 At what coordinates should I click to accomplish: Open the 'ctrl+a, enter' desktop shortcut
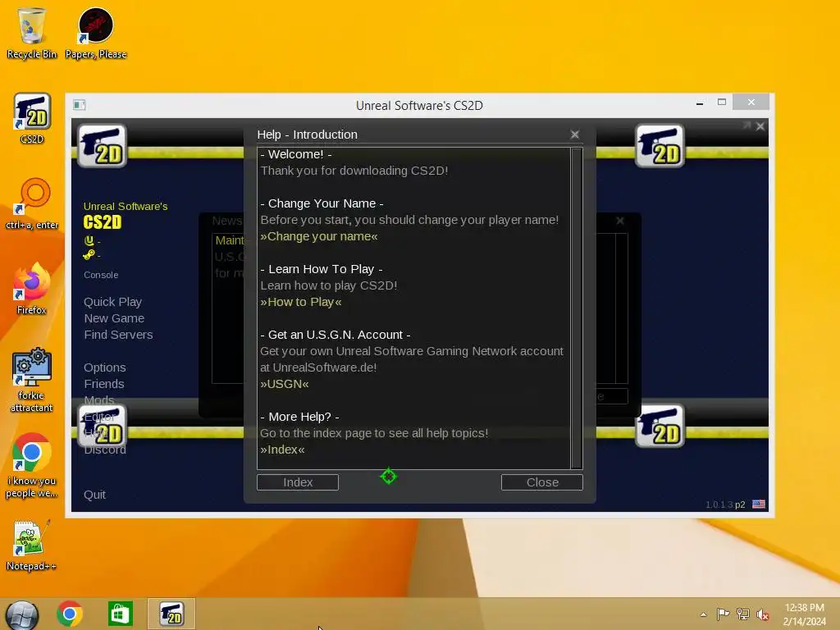tap(32, 203)
